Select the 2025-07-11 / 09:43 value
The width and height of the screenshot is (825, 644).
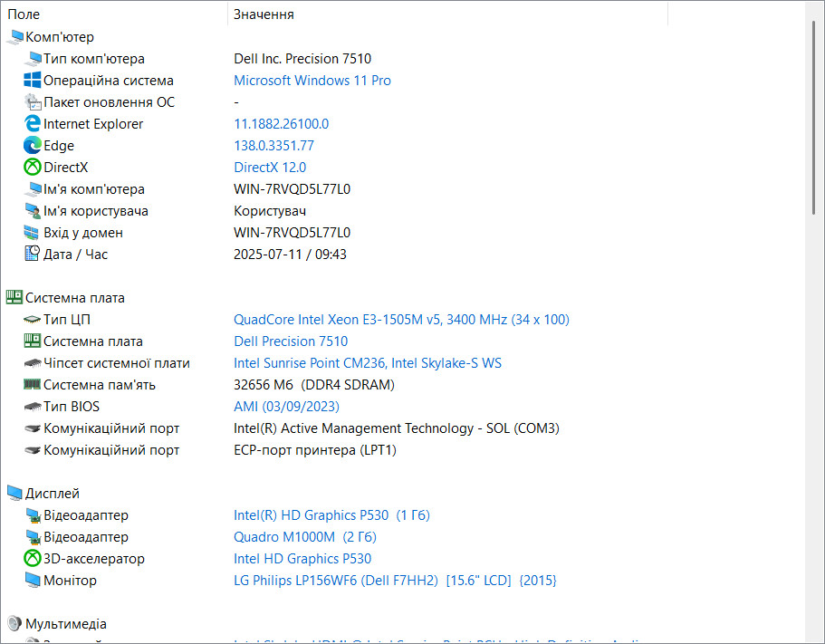click(x=290, y=255)
